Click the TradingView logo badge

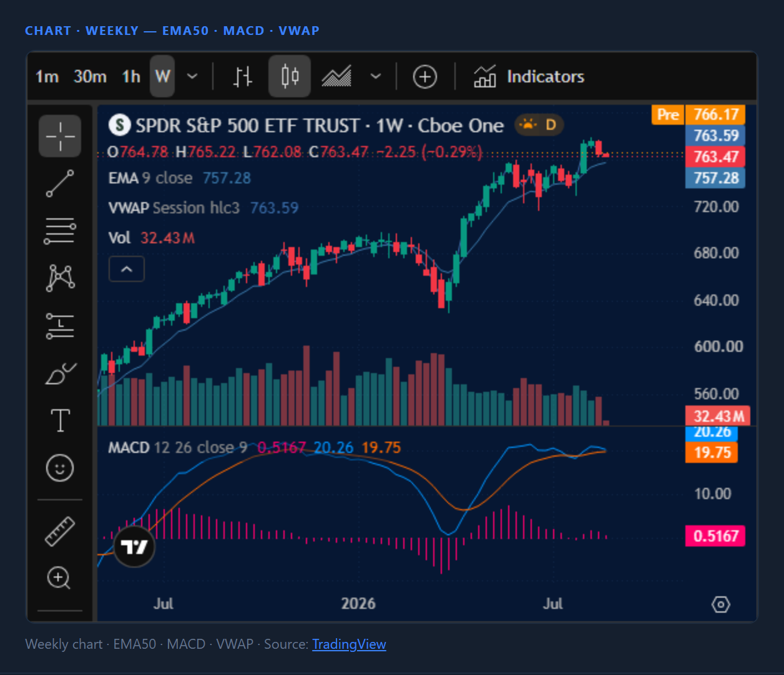click(134, 547)
